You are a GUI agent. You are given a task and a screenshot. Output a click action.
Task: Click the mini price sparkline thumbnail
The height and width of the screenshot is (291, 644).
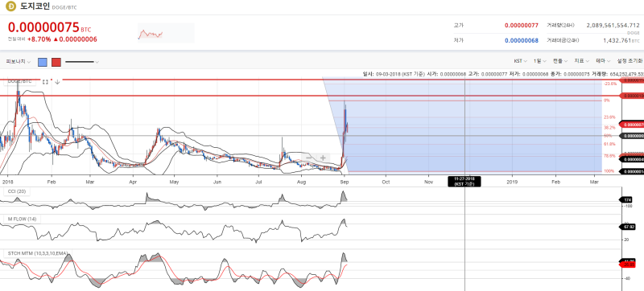click(x=166, y=33)
